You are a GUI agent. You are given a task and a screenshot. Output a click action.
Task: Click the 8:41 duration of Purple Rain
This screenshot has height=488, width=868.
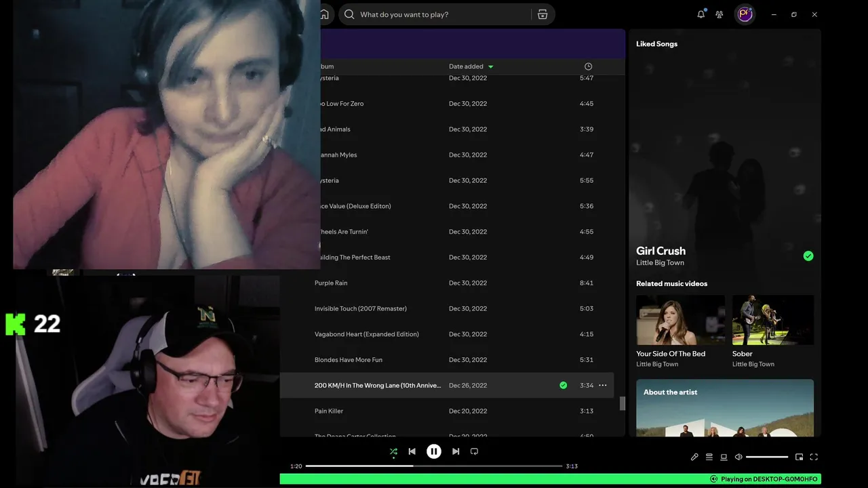[x=587, y=283]
